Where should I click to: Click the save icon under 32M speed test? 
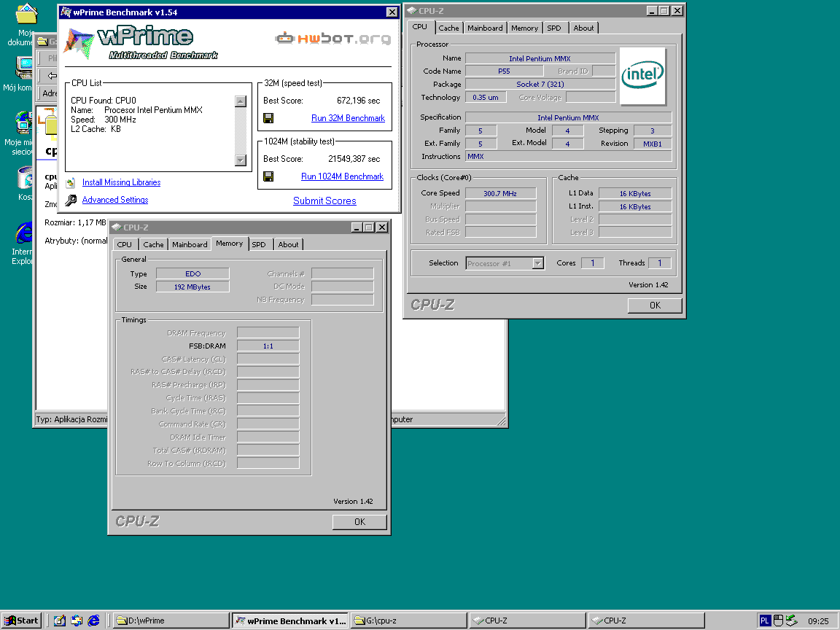[268, 118]
